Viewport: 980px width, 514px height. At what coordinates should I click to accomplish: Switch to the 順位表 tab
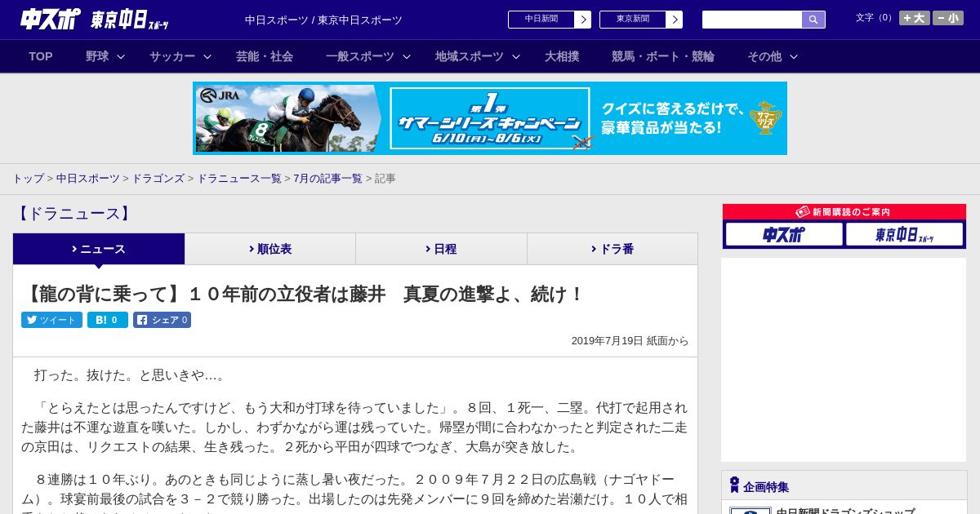[x=270, y=249]
